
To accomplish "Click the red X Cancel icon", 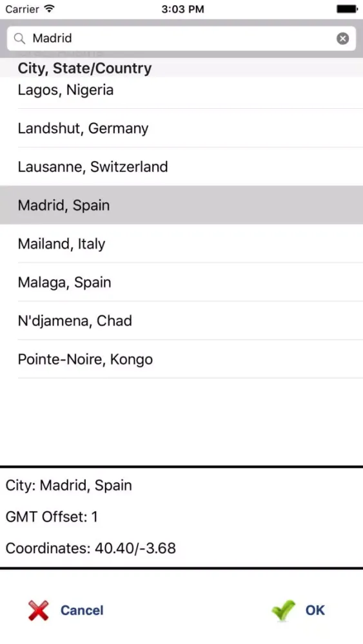I will click(x=39, y=611).
